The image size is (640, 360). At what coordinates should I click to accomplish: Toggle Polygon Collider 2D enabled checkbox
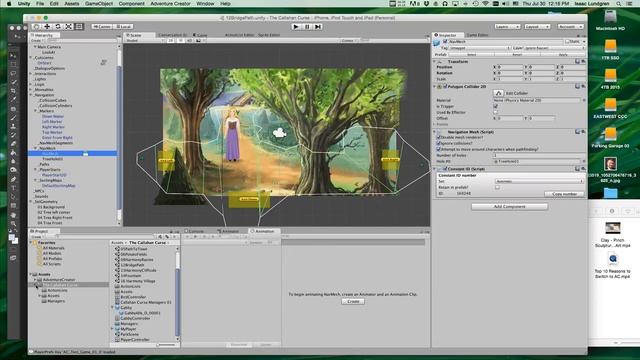click(445, 87)
